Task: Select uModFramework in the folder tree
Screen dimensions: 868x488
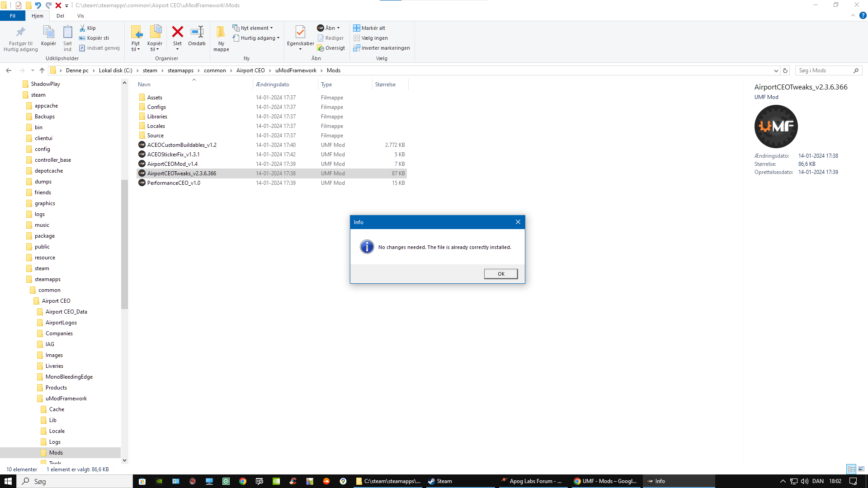Action: click(x=66, y=399)
